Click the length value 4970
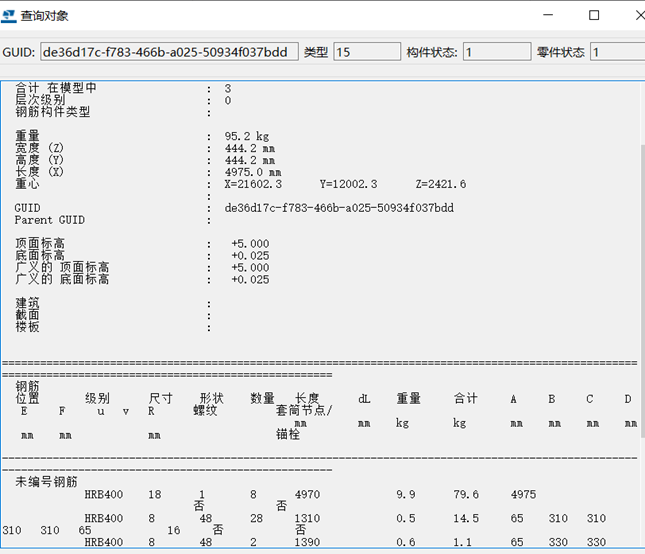 coord(307,494)
